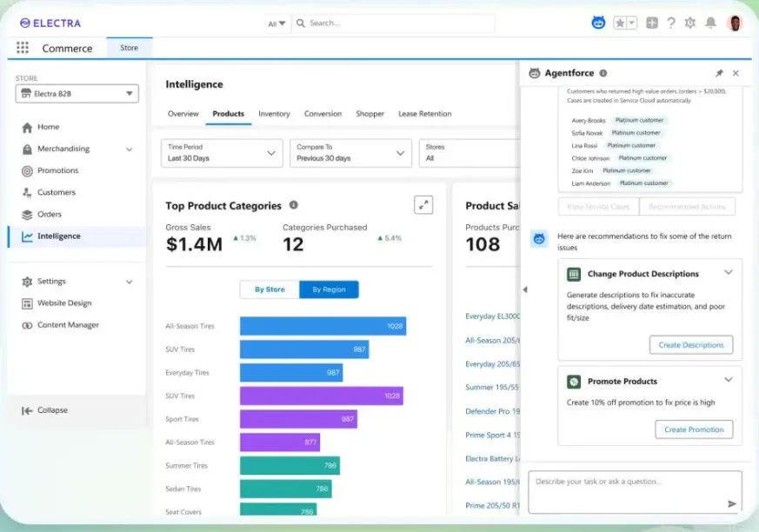Open the Time Period dropdown
759x532 pixels.
222,153
